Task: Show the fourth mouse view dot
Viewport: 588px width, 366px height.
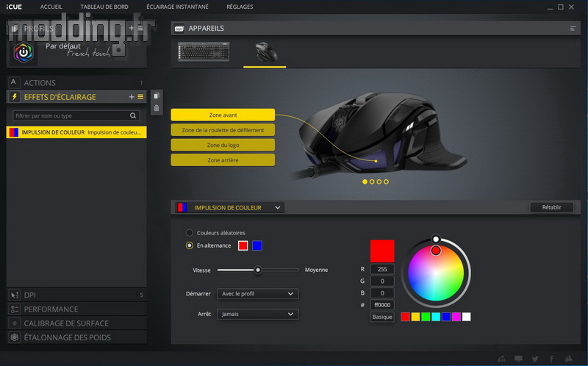Action: pos(387,182)
